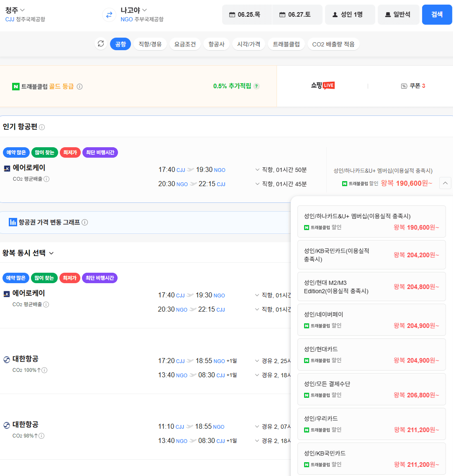Change return date 06.27.토
This screenshot has width=453, height=476.
point(297,15)
